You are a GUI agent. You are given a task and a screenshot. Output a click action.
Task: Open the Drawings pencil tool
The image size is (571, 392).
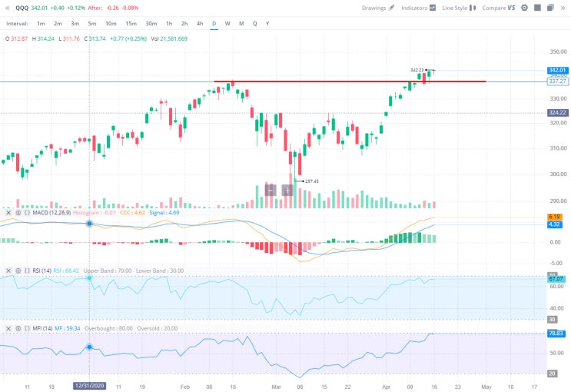391,8
